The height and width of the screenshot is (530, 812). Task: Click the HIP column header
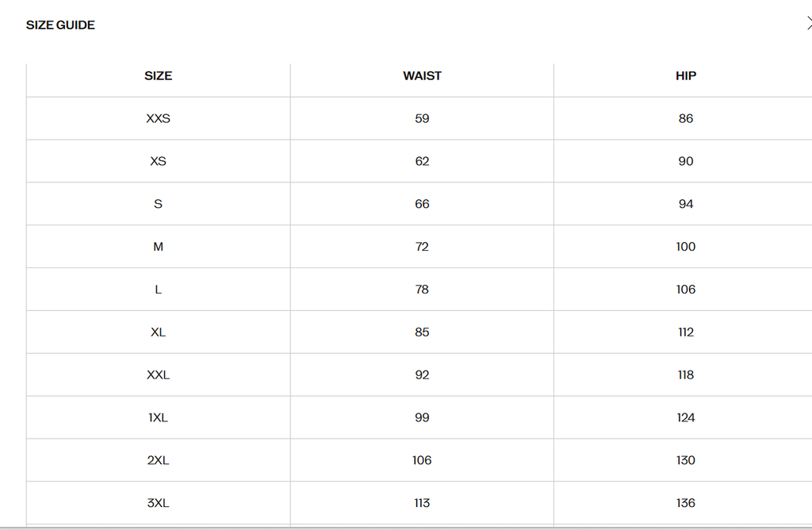pyautogui.click(x=686, y=76)
